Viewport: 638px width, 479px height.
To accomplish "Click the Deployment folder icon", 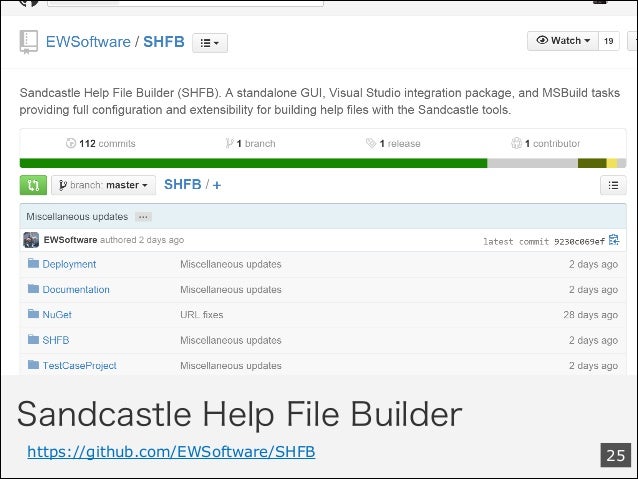I will tap(33, 263).
